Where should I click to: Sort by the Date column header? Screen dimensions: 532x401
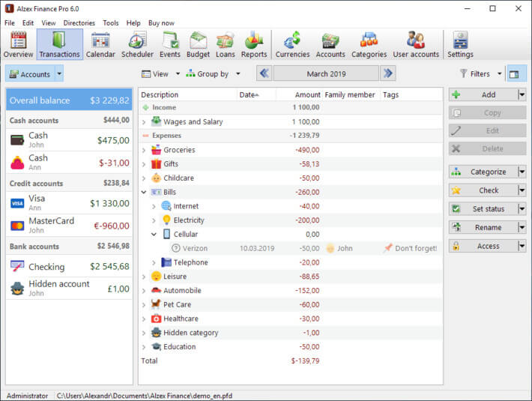[256, 94]
